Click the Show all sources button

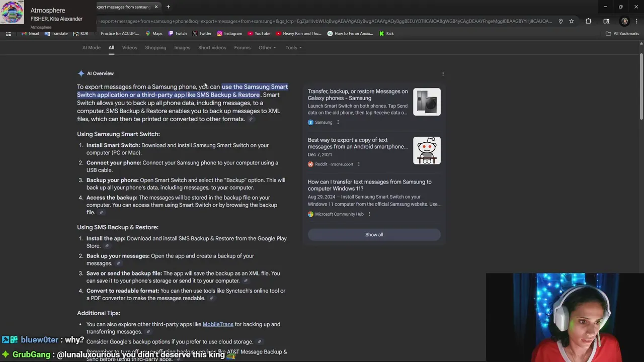[374, 235]
